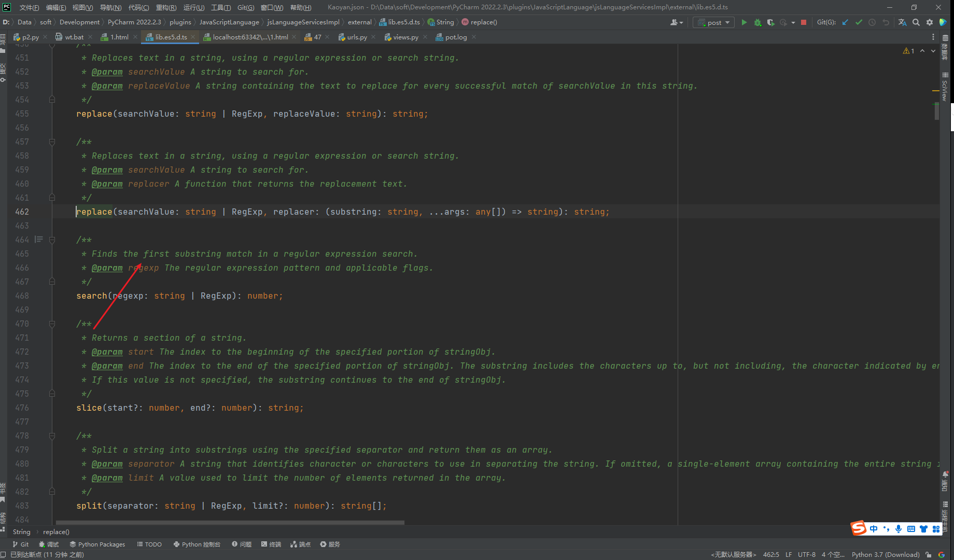Select replace() in the breadcrumb navigation bar
Image resolution: width=954 pixels, height=560 pixels.
pyautogui.click(x=56, y=531)
